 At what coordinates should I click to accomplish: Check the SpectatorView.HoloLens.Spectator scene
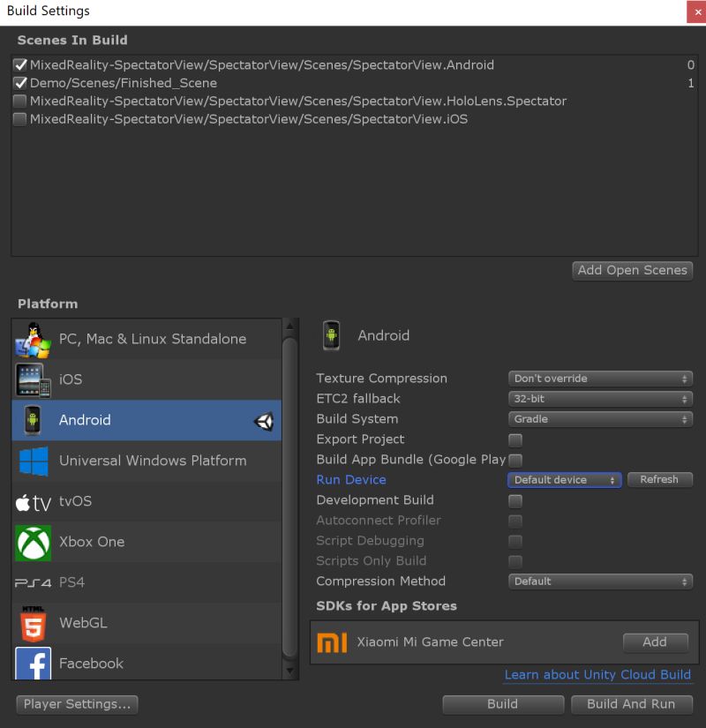(19, 101)
